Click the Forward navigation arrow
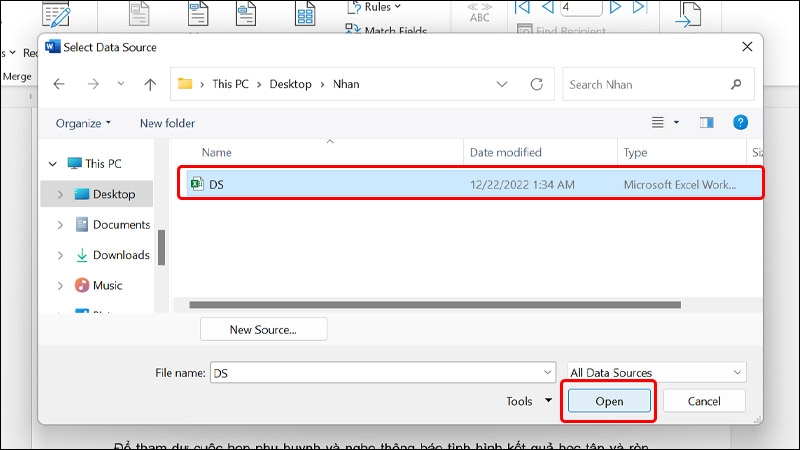 pyautogui.click(x=93, y=84)
